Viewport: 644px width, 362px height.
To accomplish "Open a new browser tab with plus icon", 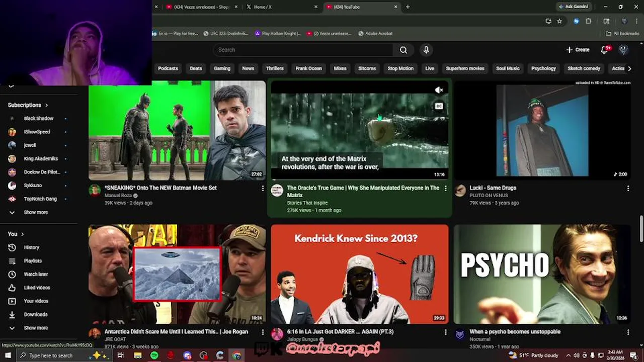I will [408, 7].
